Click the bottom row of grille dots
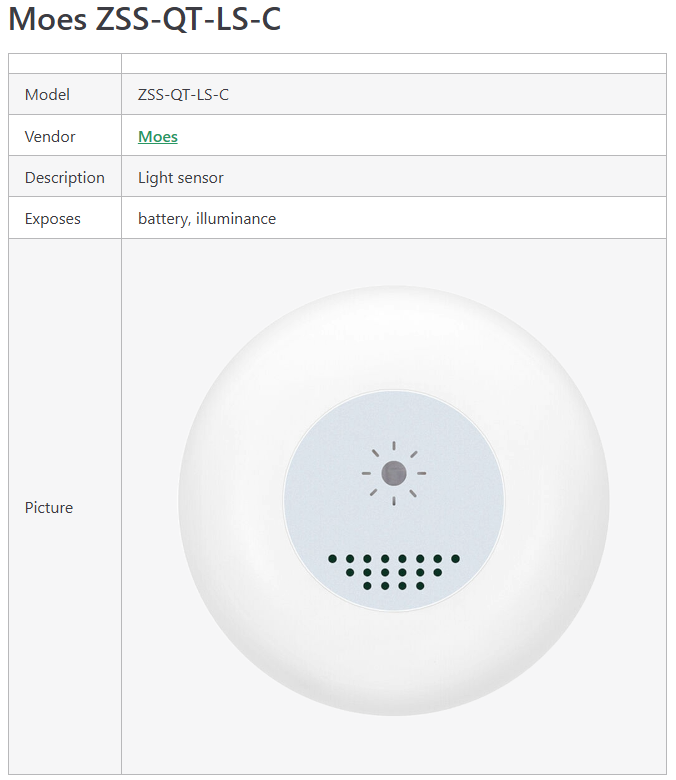 coord(393,585)
